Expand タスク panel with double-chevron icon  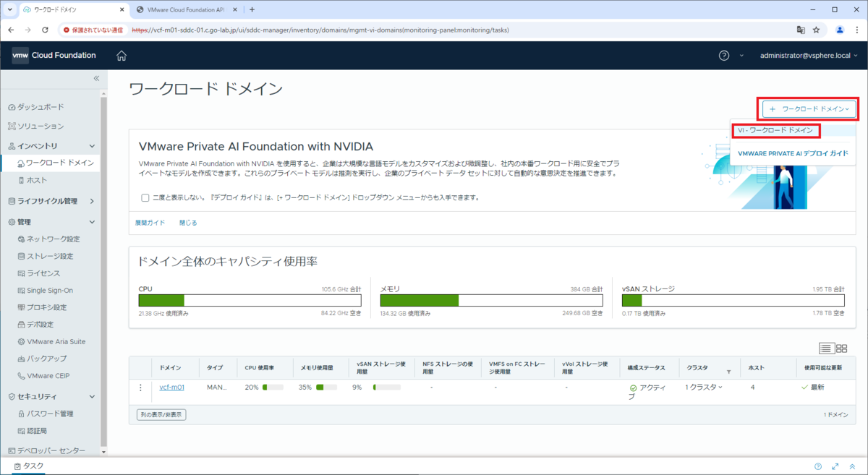(853, 466)
